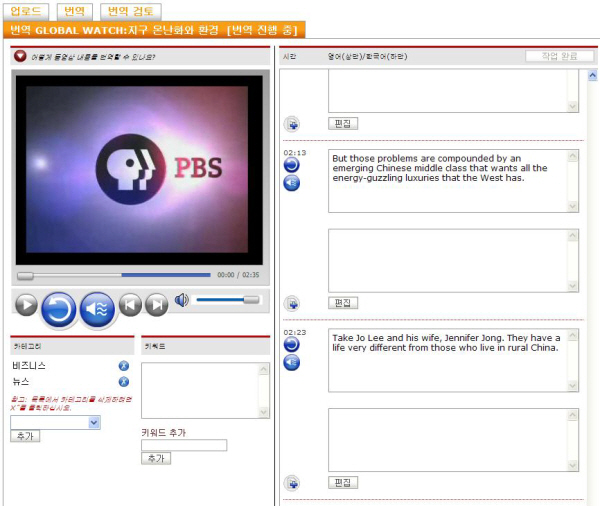
Task: Replay the 02:23 segment
Action: point(292,345)
